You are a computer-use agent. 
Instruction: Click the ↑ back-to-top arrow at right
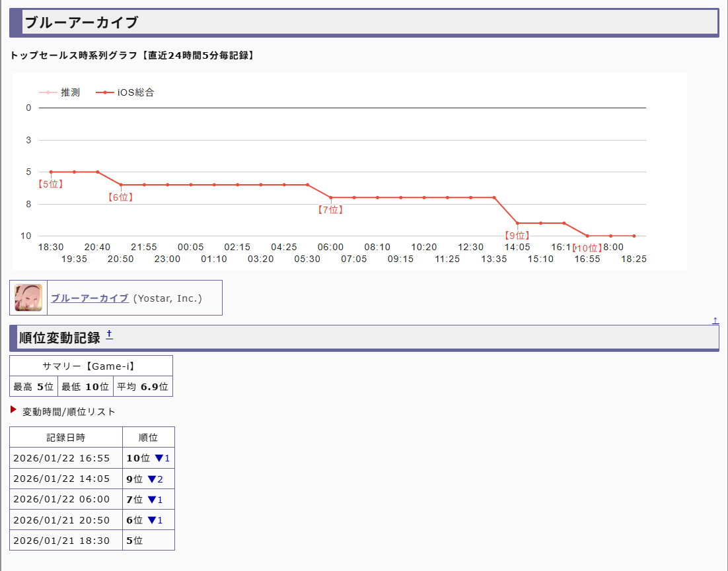coord(715,321)
